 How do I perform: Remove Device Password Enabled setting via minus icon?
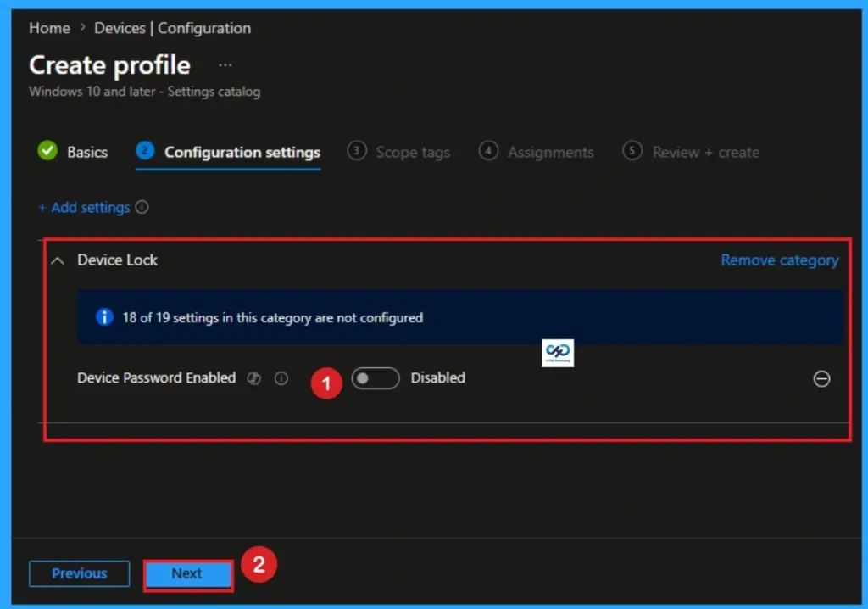click(x=821, y=378)
